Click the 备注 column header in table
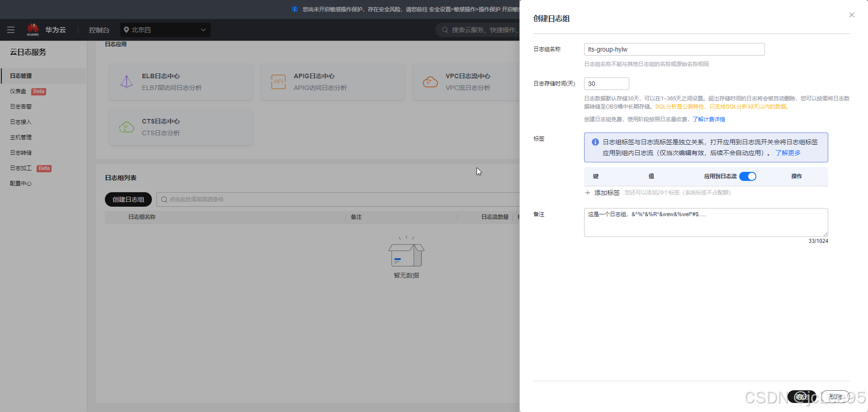Screen dimensions: 868x412 (x=356, y=217)
